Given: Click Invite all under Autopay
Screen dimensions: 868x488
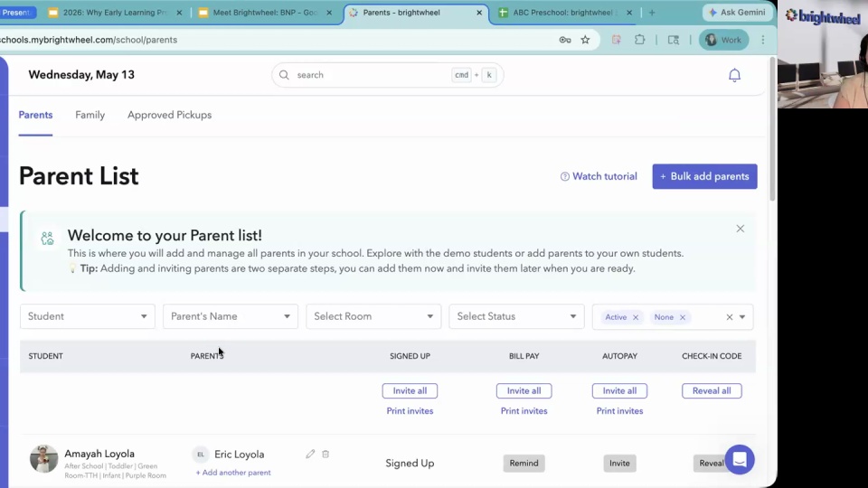Looking at the screenshot, I should click(619, 390).
